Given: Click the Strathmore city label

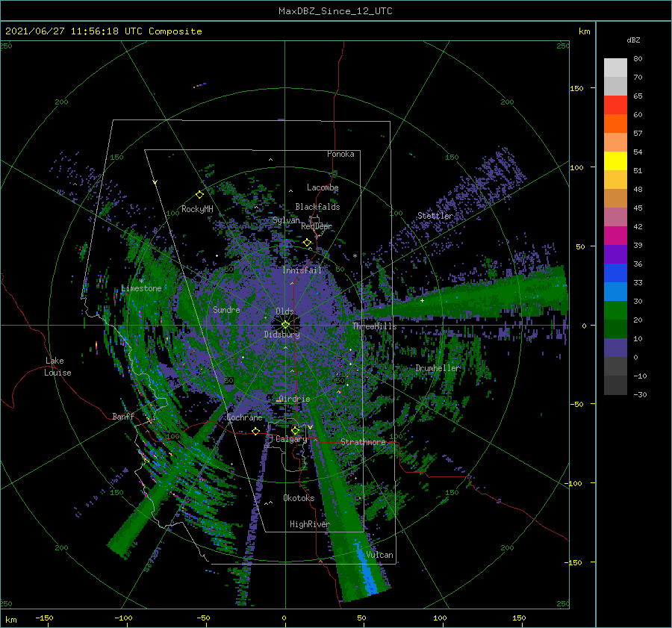Looking at the screenshot, I should [363, 442].
